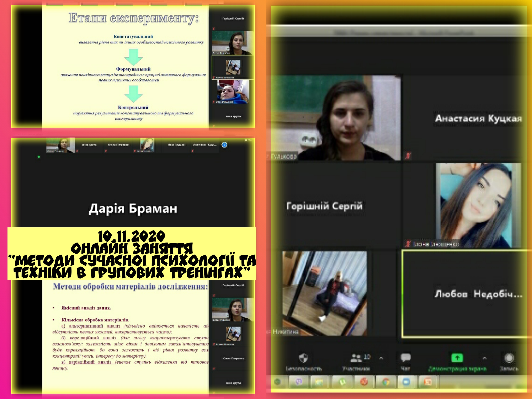Click the green encryption shield indicator
The image size is (532, 399).
(x=39, y=157)
